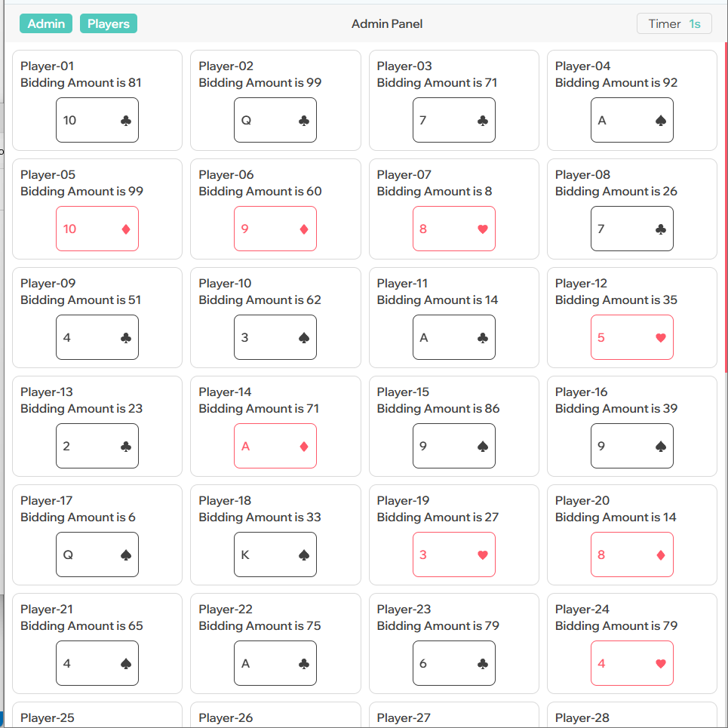Select Player-02's Queen of clubs card
The width and height of the screenshot is (728, 728).
coord(275,120)
